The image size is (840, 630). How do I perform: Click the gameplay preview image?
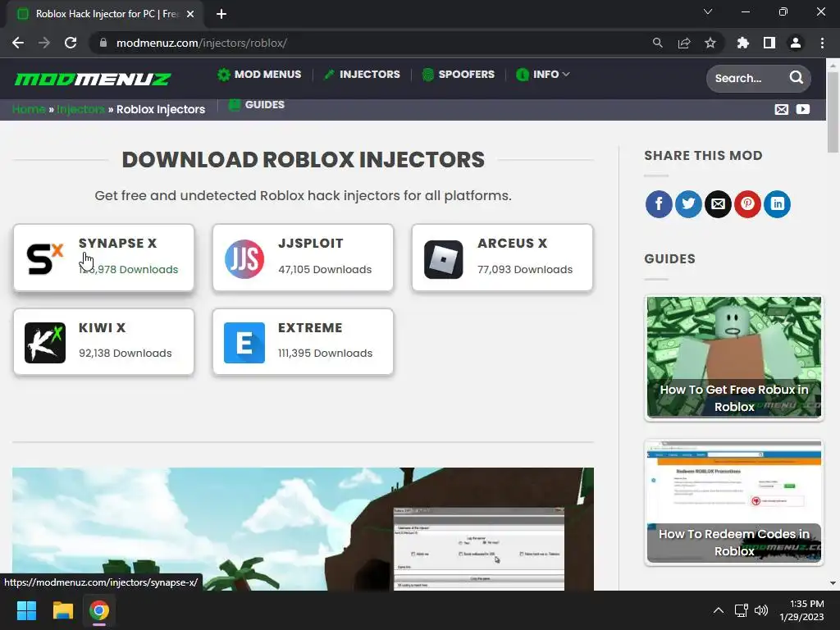click(303, 529)
